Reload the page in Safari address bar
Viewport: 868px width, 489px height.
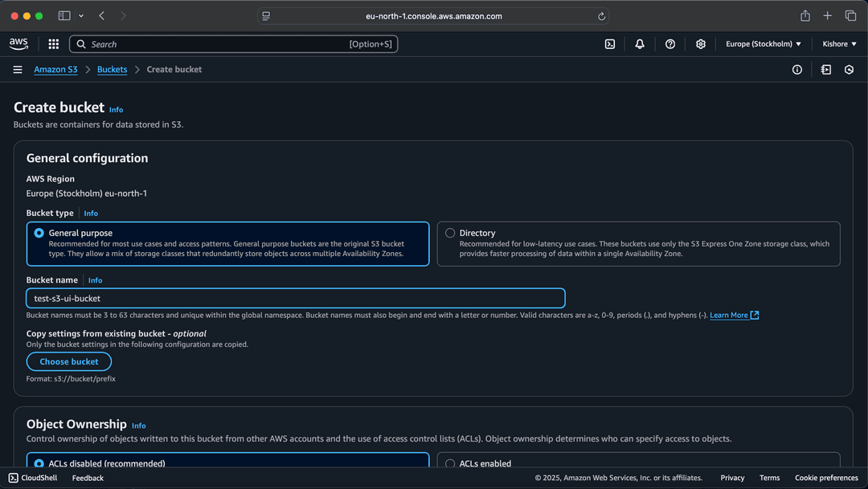[x=601, y=16]
